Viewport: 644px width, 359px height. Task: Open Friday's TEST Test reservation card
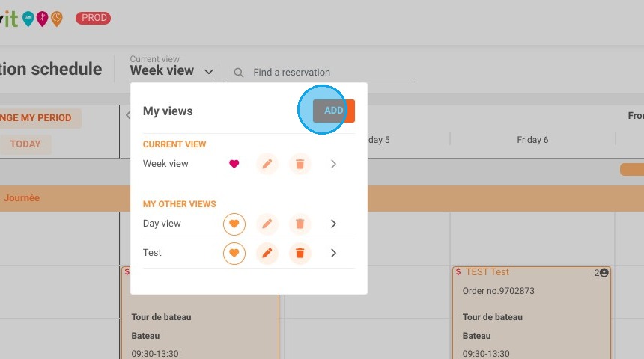(532, 313)
